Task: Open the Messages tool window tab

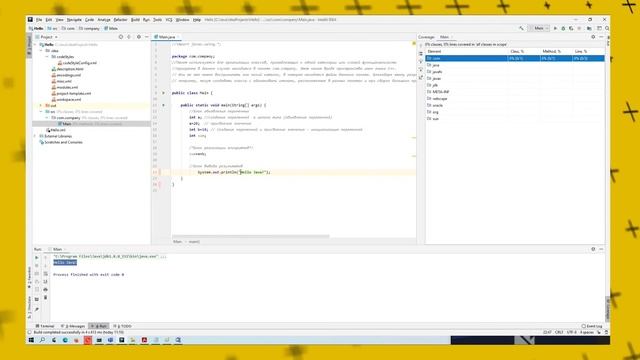Action: [73, 326]
